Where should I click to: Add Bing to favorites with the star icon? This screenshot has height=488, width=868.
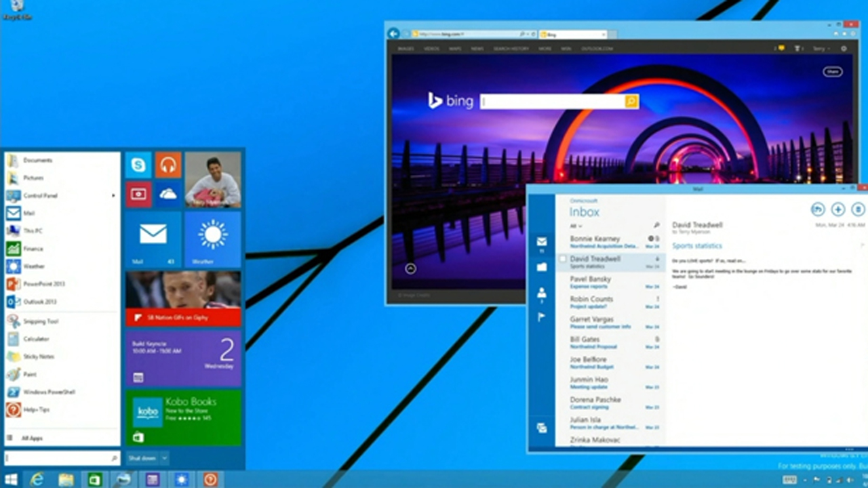(844, 34)
